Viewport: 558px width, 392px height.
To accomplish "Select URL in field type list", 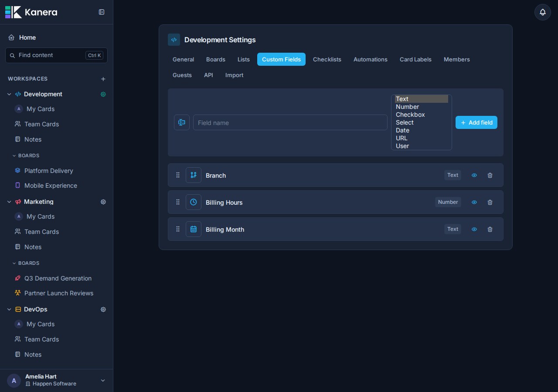I will pos(422,138).
